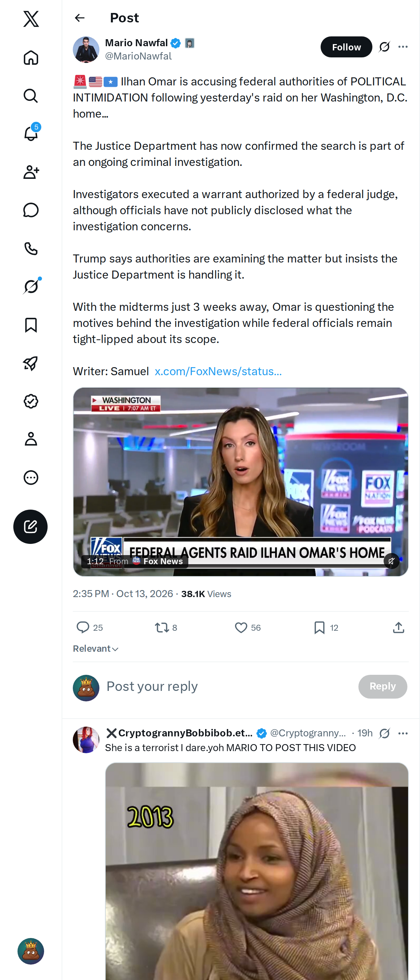Open the Profile item in sidebar

31,439
